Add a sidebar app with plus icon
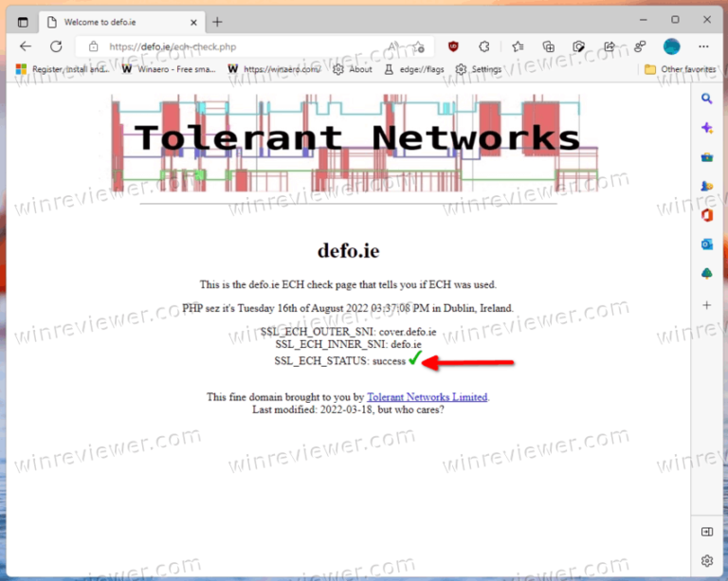The height and width of the screenshot is (581, 728). click(x=707, y=305)
